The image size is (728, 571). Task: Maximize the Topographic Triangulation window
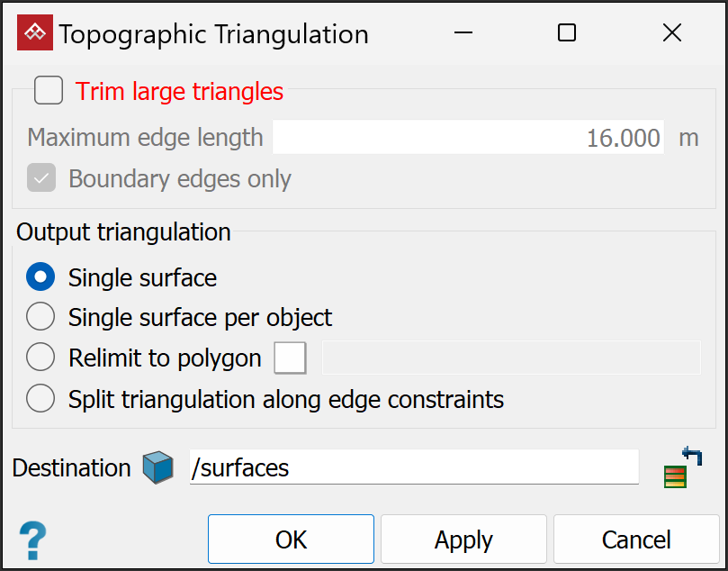pyautogui.click(x=567, y=33)
